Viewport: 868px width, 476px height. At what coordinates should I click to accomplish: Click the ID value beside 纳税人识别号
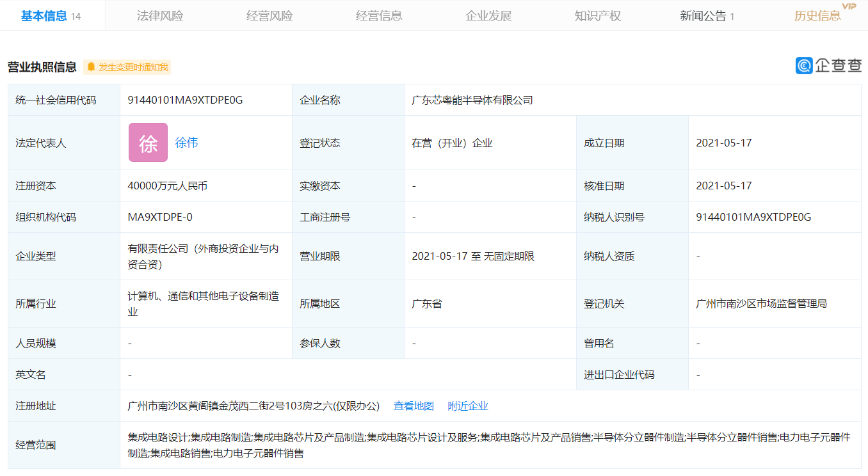754,218
